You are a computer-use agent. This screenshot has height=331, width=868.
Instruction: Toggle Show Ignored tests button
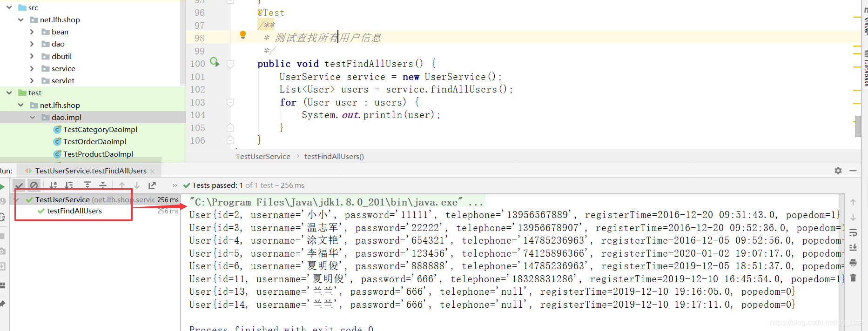coord(34,185)
